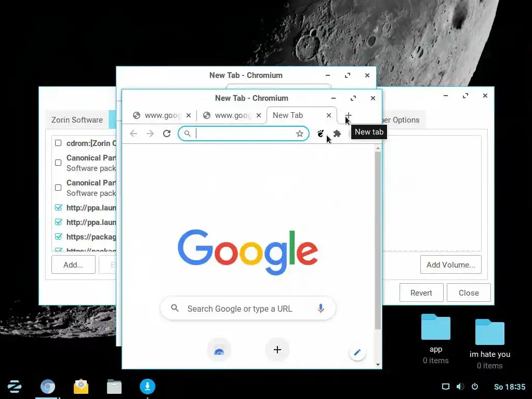Click the Chromium back arrow
Screen dimensions: 532x399
(x=134, y=134)
